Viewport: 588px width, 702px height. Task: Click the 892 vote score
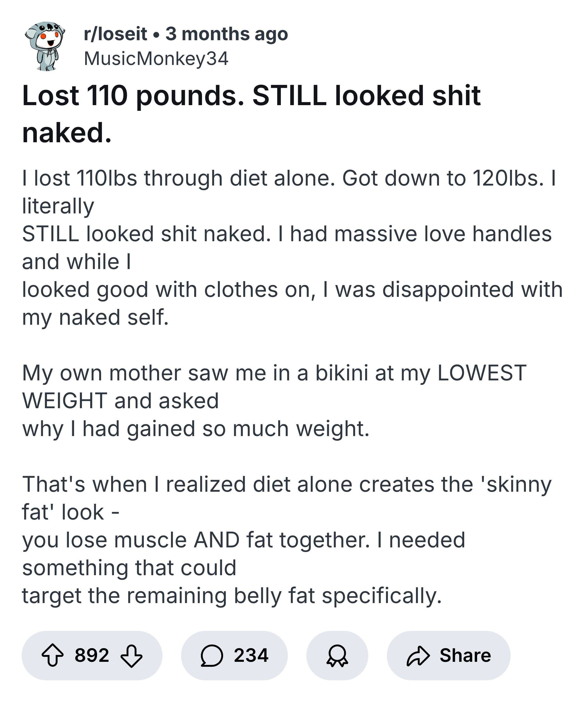tap(92, 655)
